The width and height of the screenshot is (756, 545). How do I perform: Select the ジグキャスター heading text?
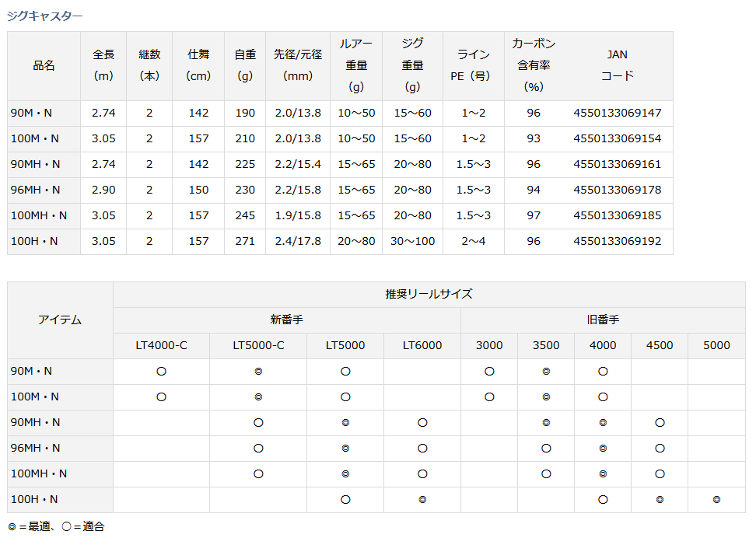coord(44,16)
